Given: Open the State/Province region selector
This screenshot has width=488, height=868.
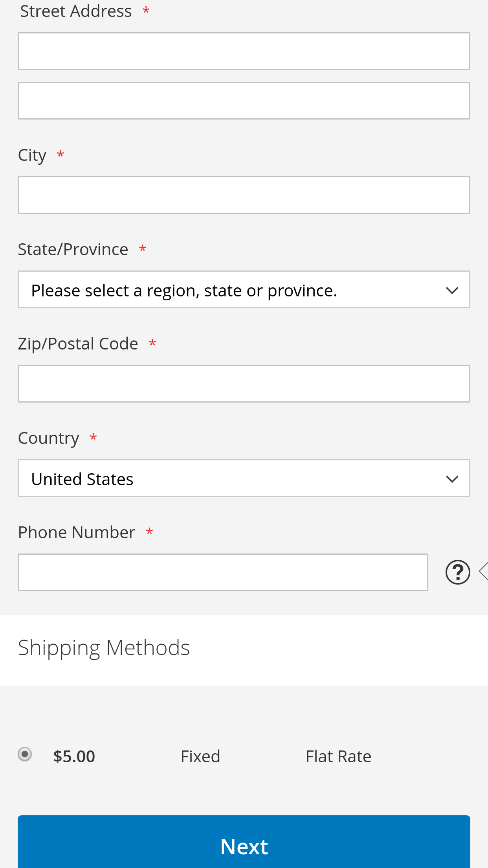Looking at the screenshot, I should [244, 289].
